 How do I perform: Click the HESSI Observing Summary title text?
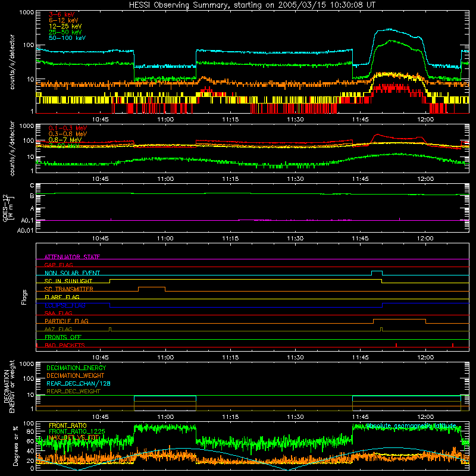tap(252, 5)
